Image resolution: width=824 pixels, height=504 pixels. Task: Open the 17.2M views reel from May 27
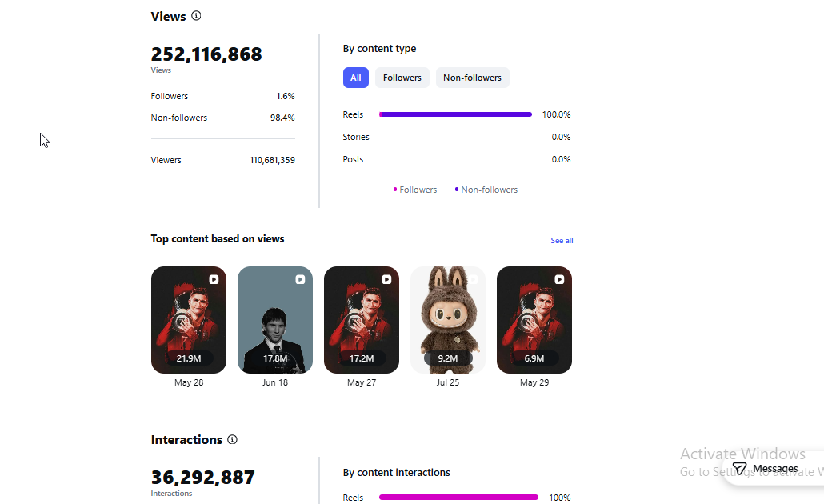[x=362, y=320]
